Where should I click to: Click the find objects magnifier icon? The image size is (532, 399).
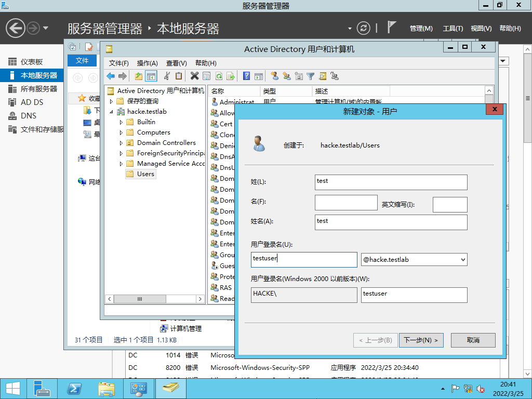(x=323, y=76)
